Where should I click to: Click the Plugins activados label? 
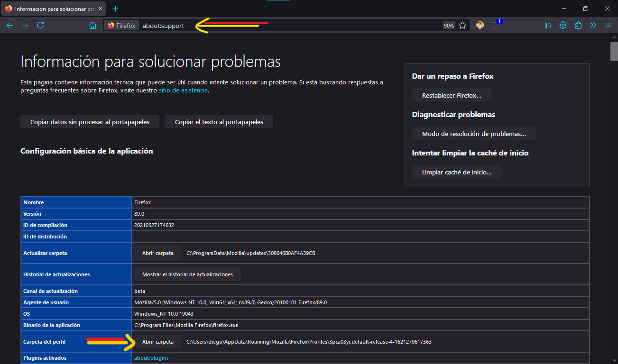tap(45, 358)
